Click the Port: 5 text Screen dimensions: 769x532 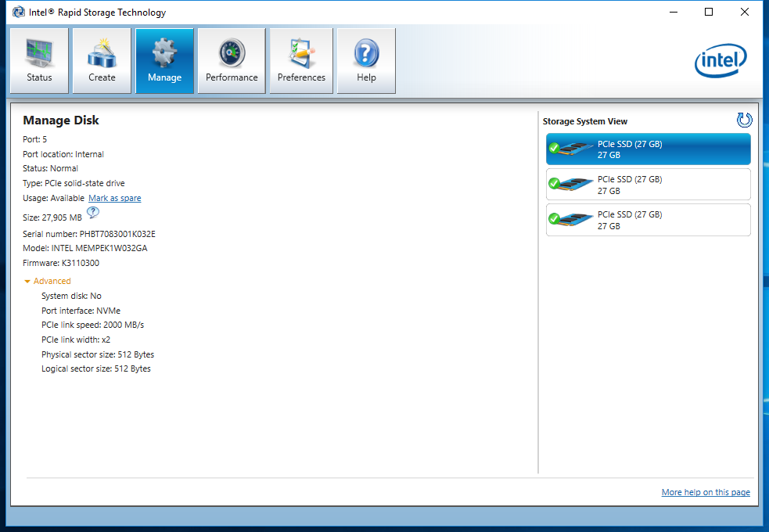coord(35,139)
